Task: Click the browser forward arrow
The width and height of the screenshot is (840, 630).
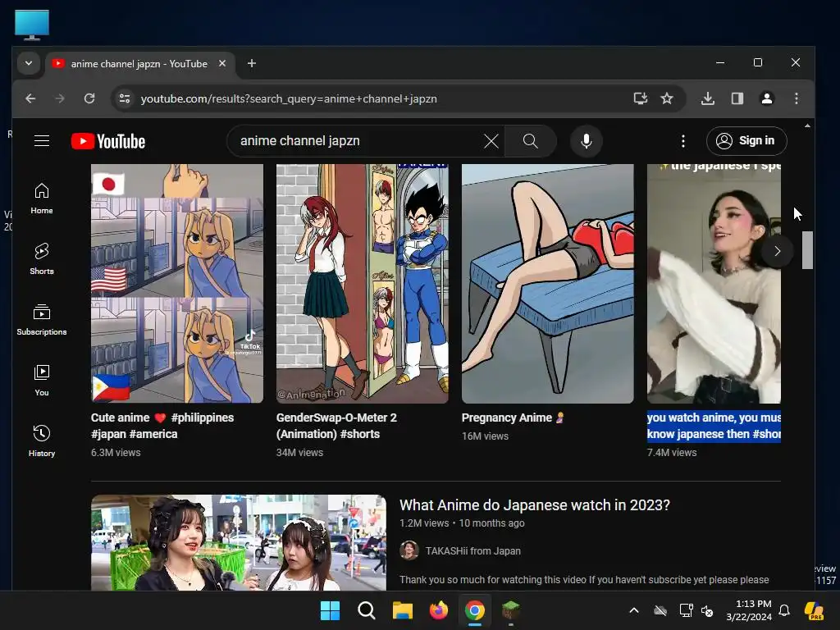Action: pos(60,98)
